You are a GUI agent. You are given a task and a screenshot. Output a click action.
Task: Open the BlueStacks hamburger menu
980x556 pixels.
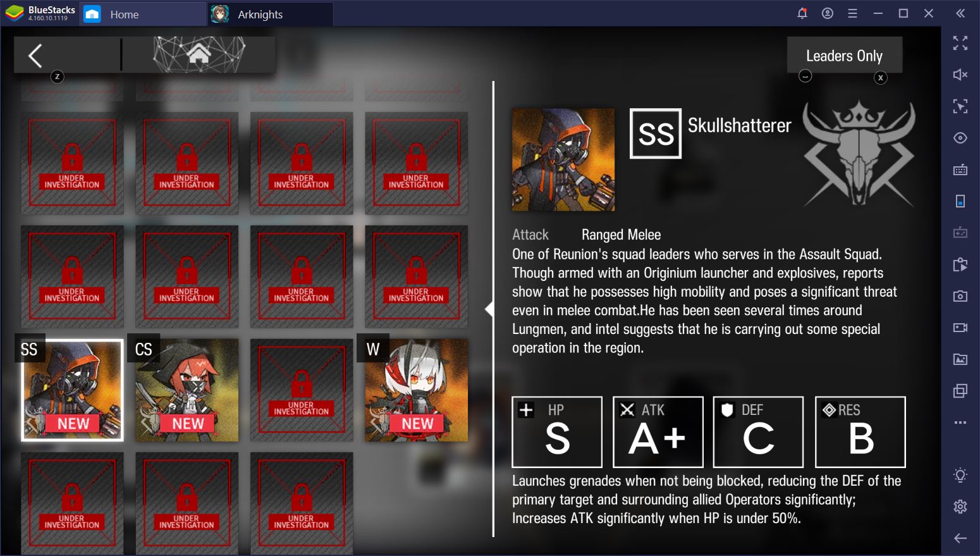click(x=852, y=13)
